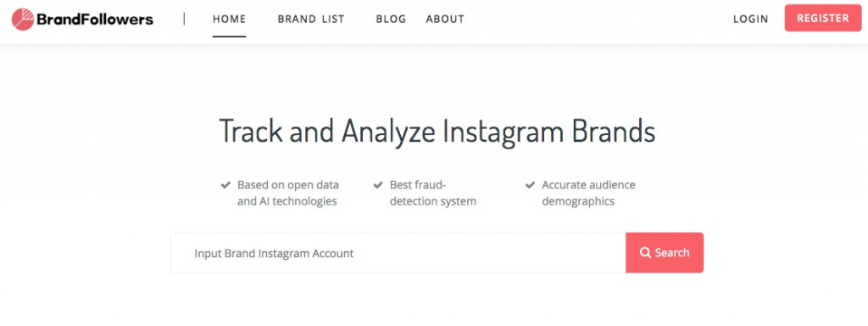
Task: Click the divider line beside the logo
Action: coord(184,19)
